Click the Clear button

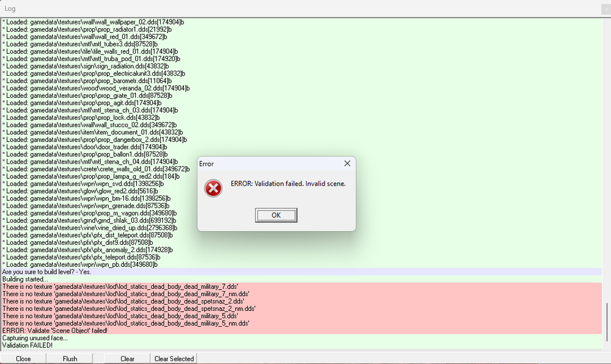(127, 359)
